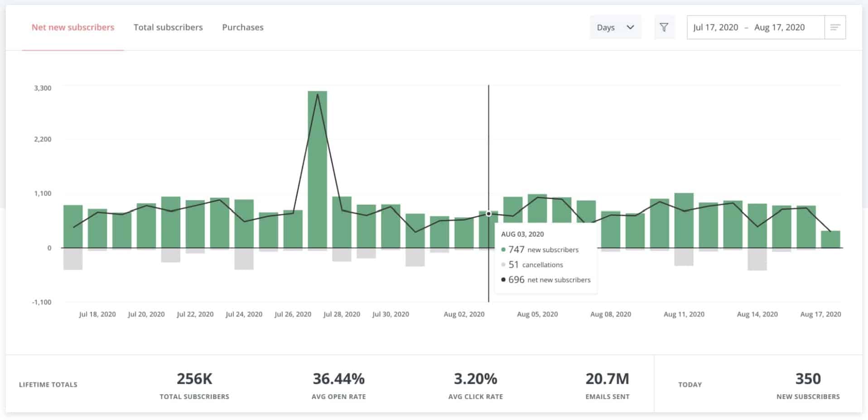
Task: Click the Jul 26, 2020 axis label
Action: tap(293, 314)
